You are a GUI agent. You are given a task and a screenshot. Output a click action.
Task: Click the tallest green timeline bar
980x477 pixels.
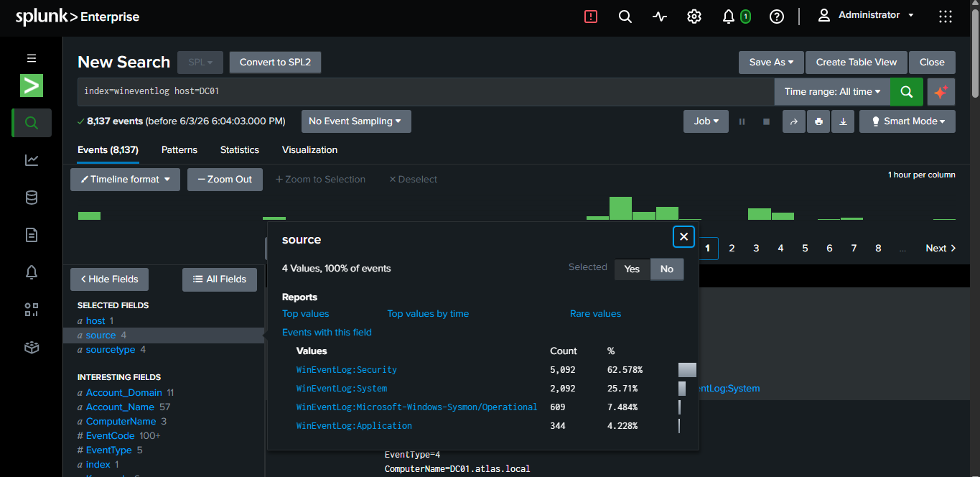tap(620, 208)
